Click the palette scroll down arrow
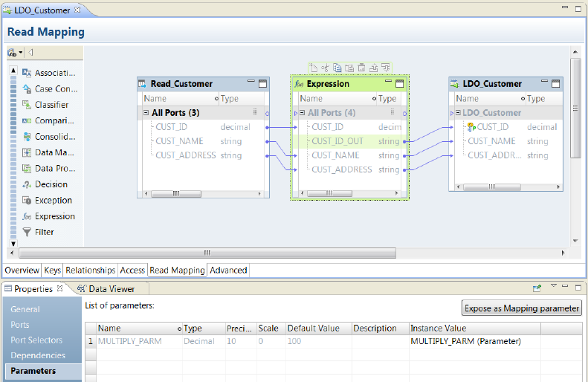The width and height of the screenshot is (588, 382). click(13, 243)
